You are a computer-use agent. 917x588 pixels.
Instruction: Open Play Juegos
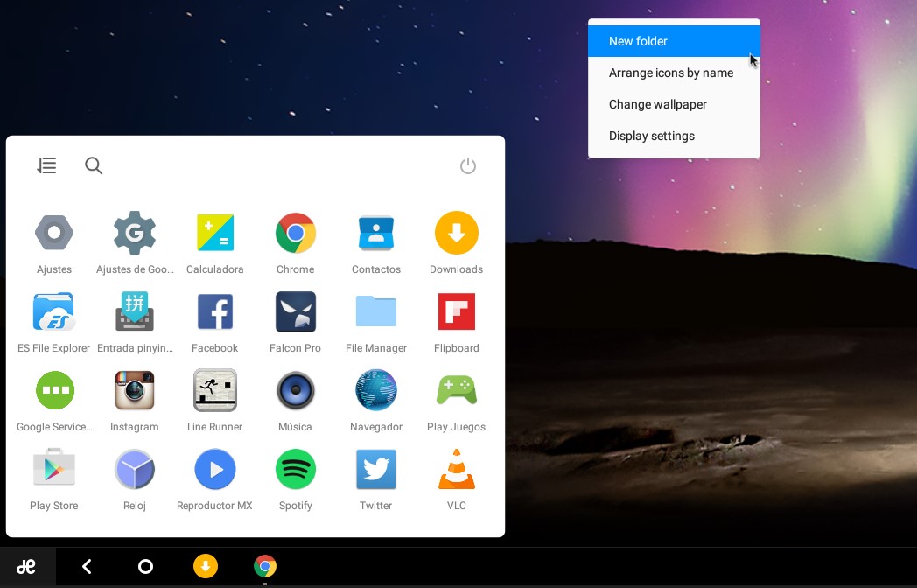456,390
